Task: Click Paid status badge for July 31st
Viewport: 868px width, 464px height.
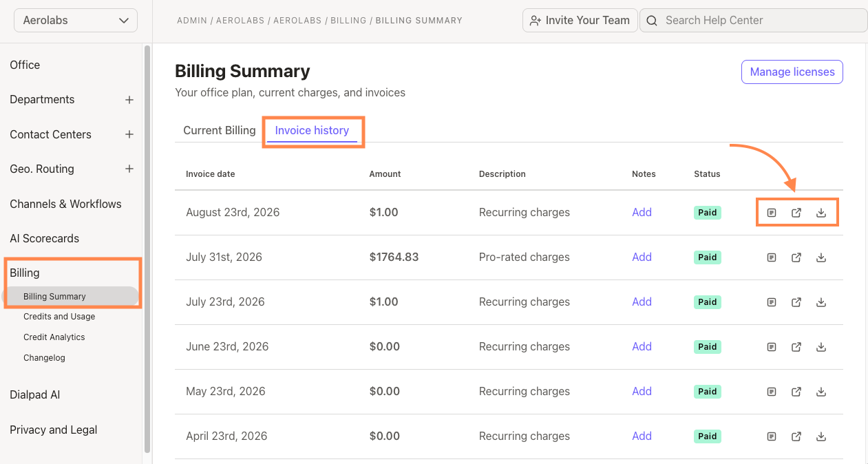Action: tap(708, 257)
